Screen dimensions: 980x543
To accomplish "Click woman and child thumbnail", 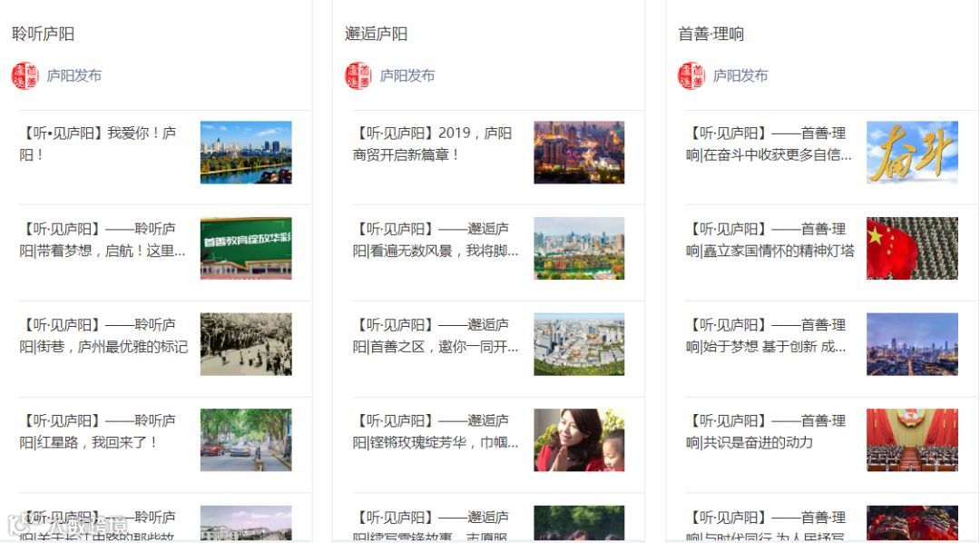I will (579, 439).
